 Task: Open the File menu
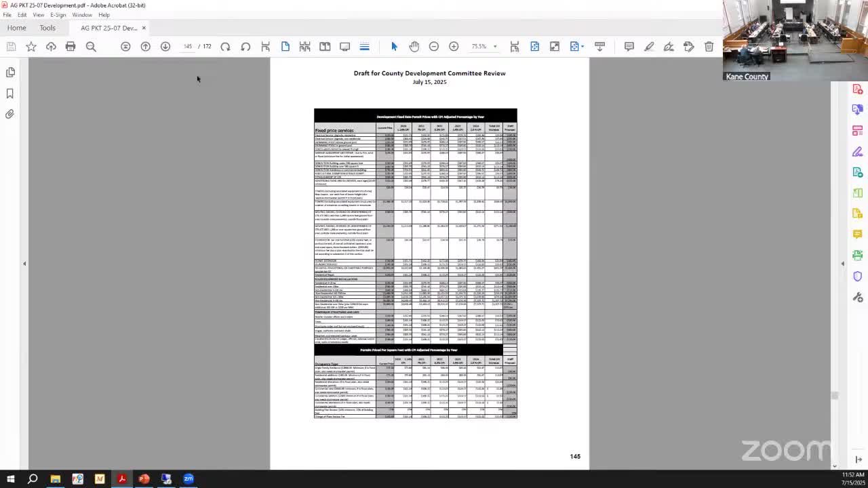[7, 15]
